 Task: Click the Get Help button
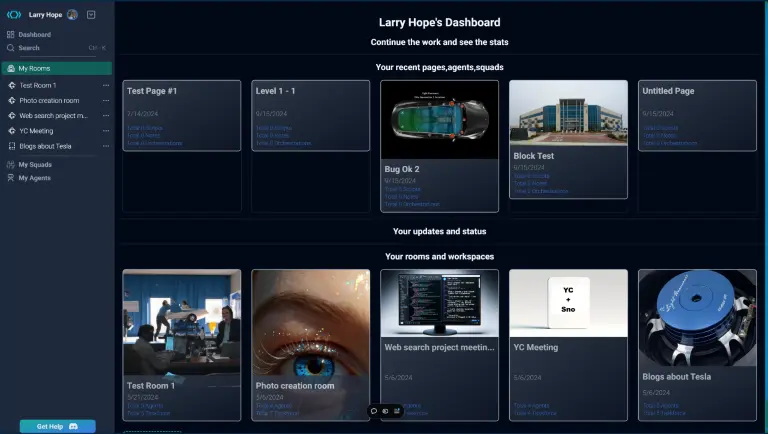[57, 427]
